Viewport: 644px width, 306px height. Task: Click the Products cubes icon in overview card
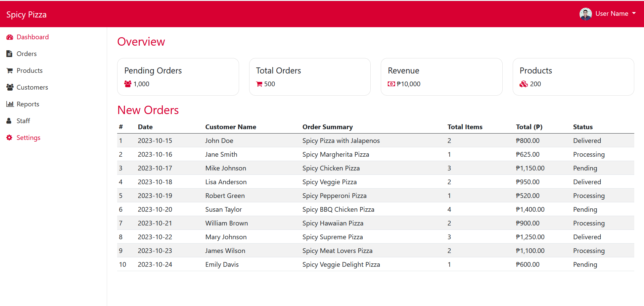pyautogui.click(x=523, y=84)
